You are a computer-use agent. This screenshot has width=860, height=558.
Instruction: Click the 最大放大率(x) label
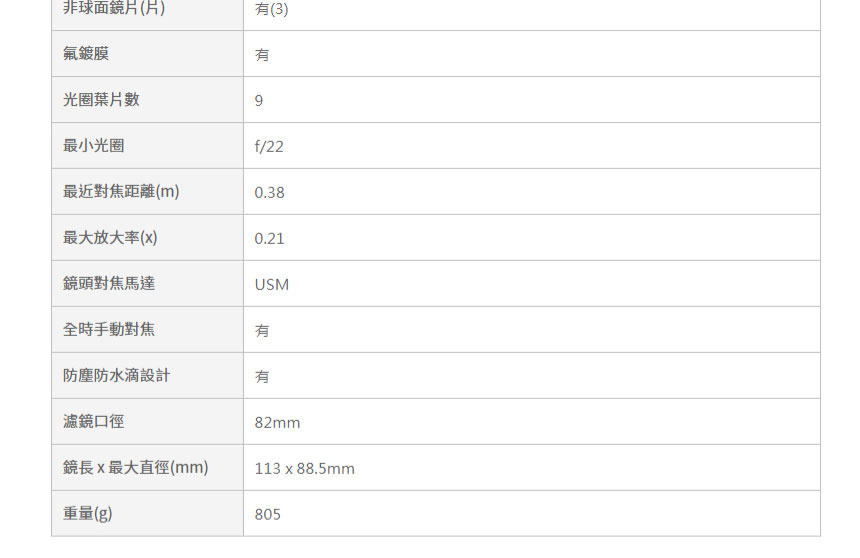point(110,238)
